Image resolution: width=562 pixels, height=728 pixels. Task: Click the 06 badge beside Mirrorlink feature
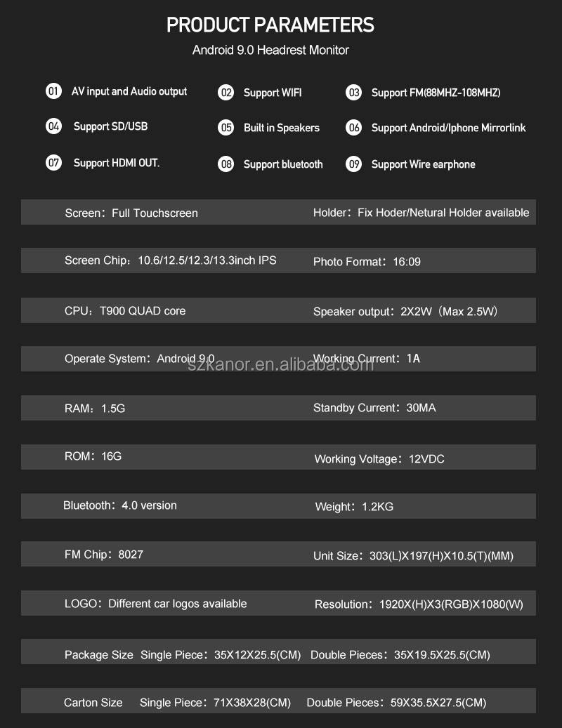[354, 128]
